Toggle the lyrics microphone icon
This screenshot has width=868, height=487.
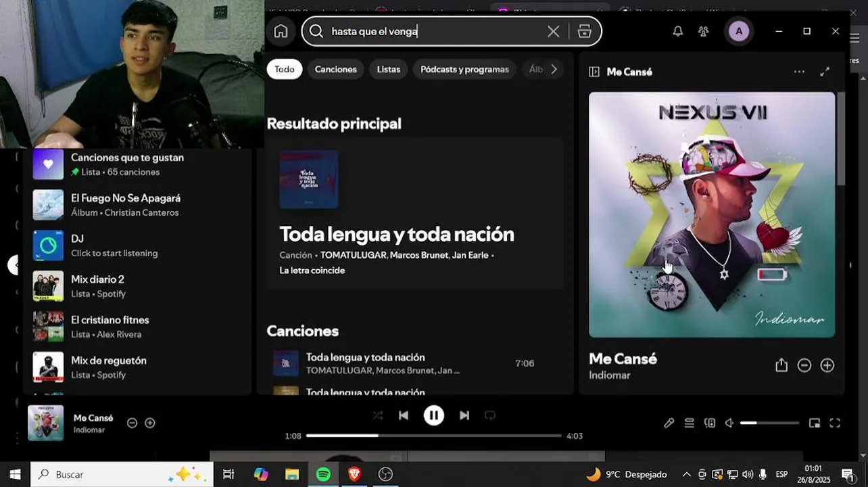(669, 423)
